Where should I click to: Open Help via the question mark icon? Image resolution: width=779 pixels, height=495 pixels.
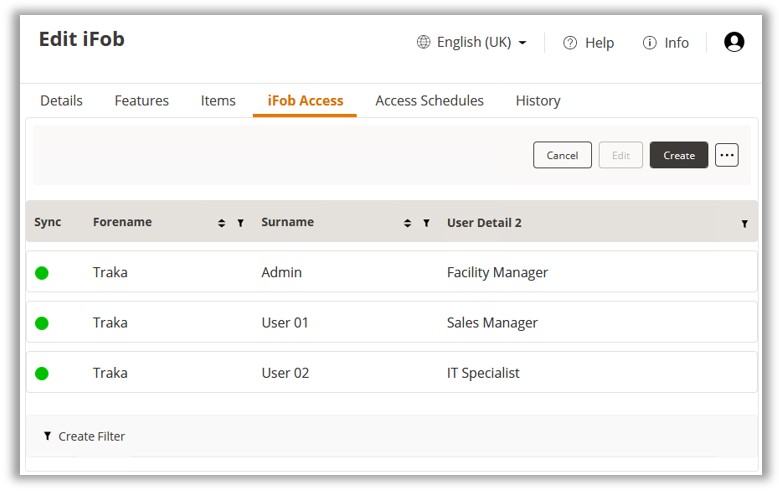click(x=570, y=43)
